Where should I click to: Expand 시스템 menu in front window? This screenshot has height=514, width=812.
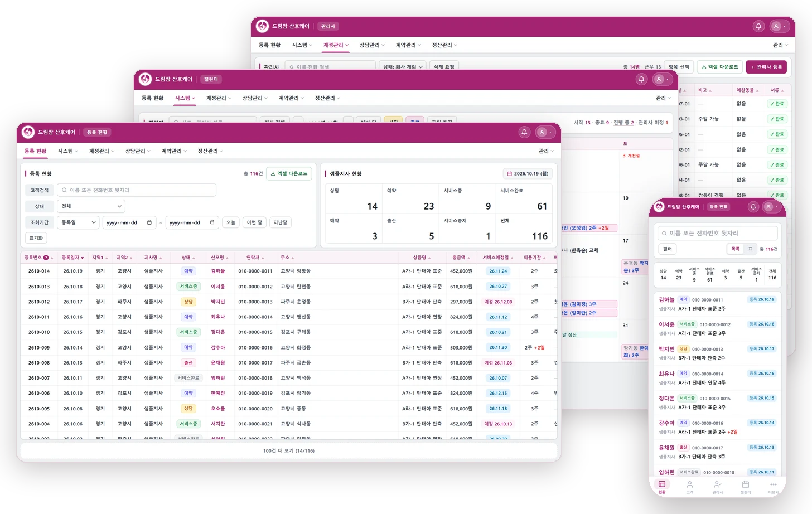[68, 151]
